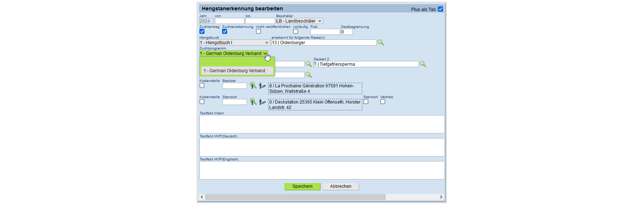Enable nicht veröffentlichen checkbox
The image size is (644, 206).
(259, 32)
